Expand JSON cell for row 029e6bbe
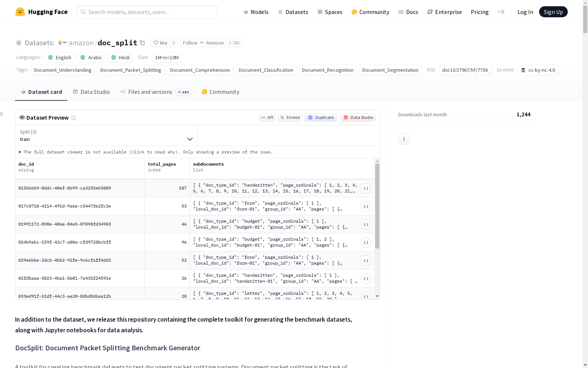 click(x=366, y=261)
